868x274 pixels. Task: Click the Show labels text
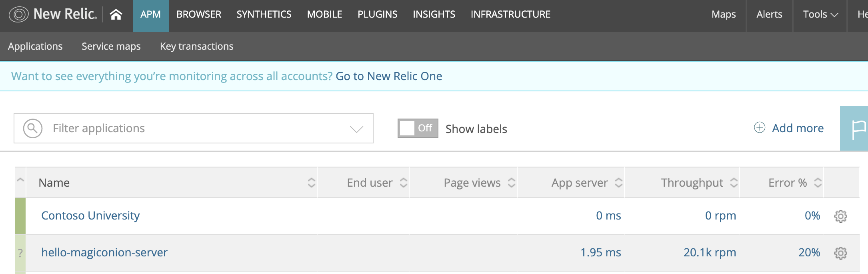point(476,129)
